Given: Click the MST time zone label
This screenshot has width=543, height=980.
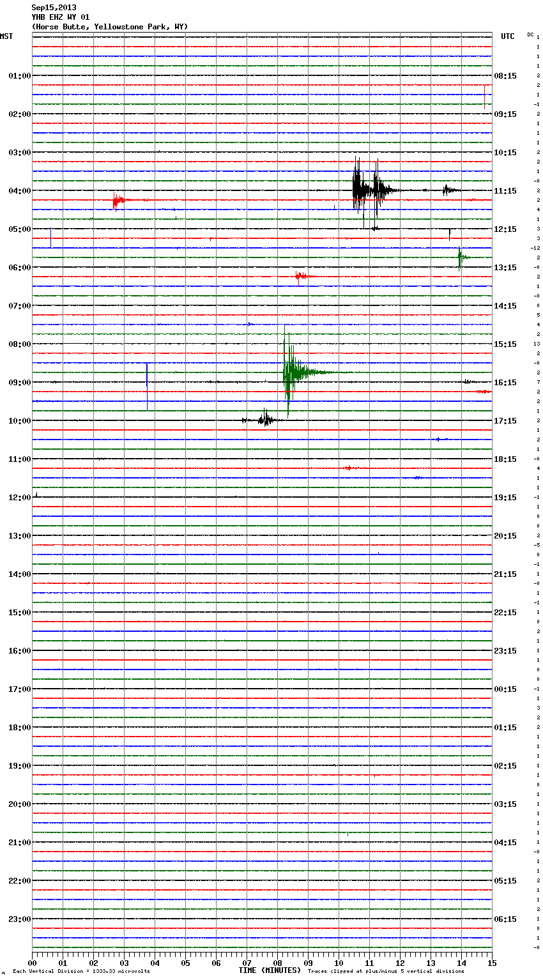Looking at the screenshot, I should point(6,36).
